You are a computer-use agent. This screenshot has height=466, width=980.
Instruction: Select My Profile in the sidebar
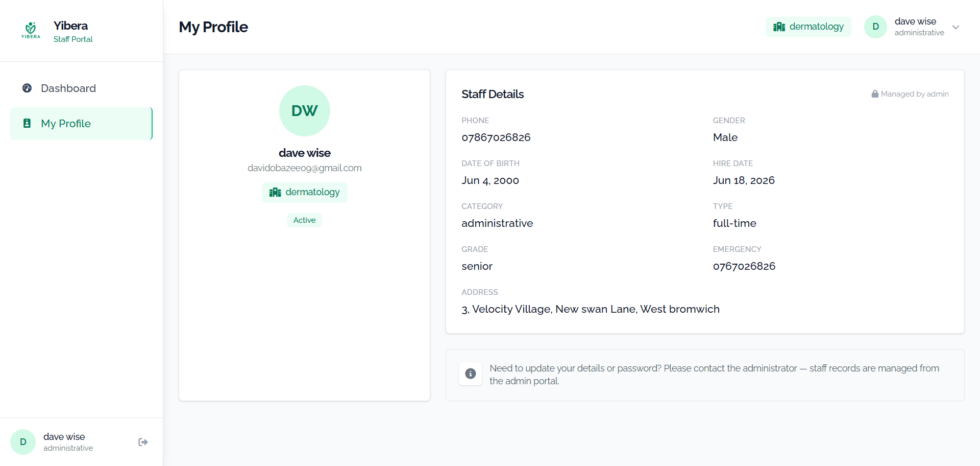point(82,124)
